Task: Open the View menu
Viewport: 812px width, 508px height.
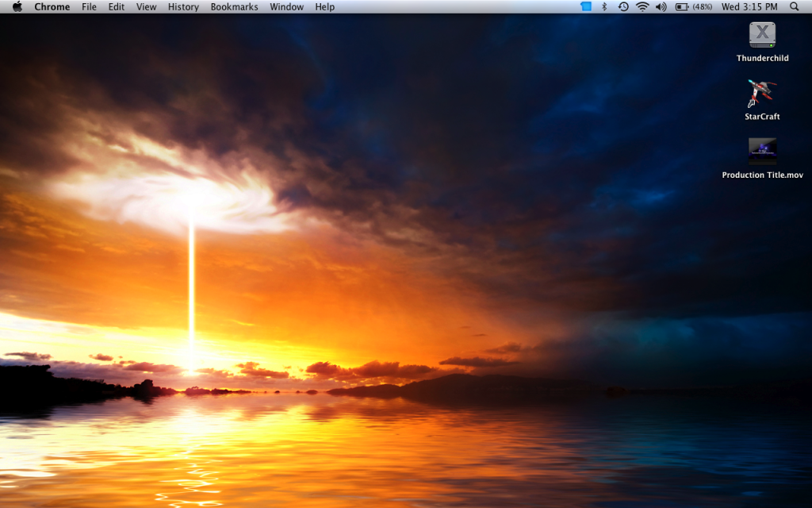Action: click(x=146, y=6)
